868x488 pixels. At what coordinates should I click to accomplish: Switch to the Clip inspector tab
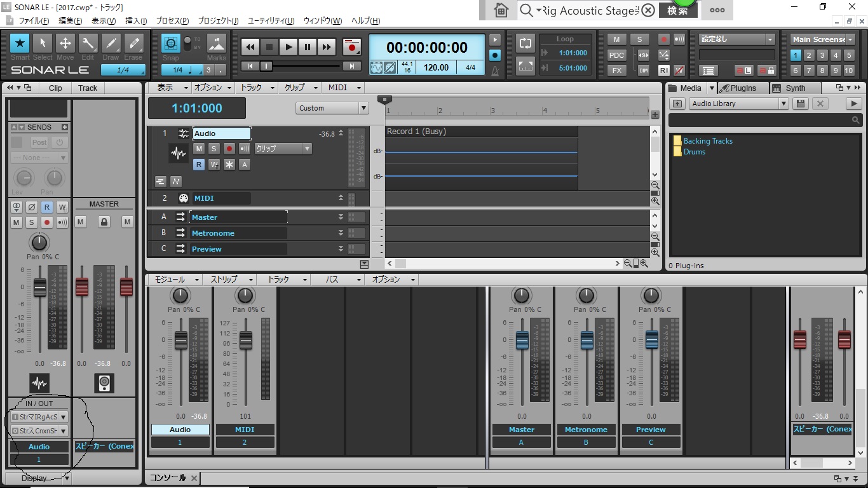coord(55,88)
